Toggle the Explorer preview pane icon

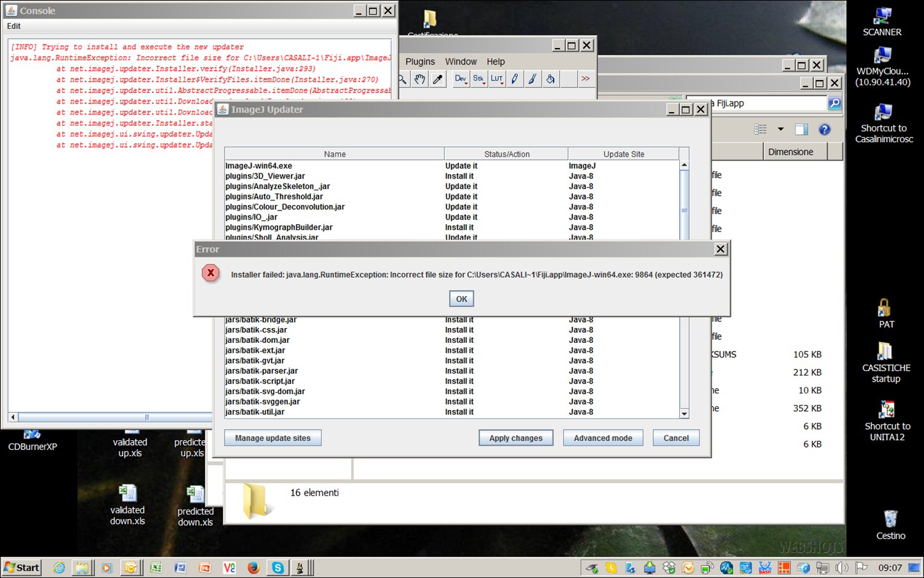tap(801, 129)
